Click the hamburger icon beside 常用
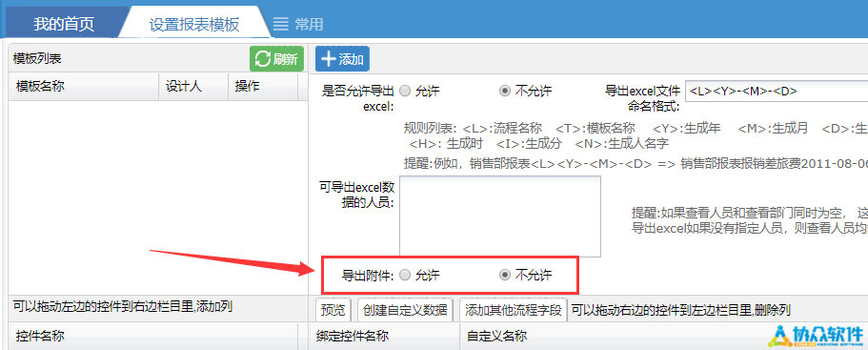Screen dimensions: 868x350 281,25
